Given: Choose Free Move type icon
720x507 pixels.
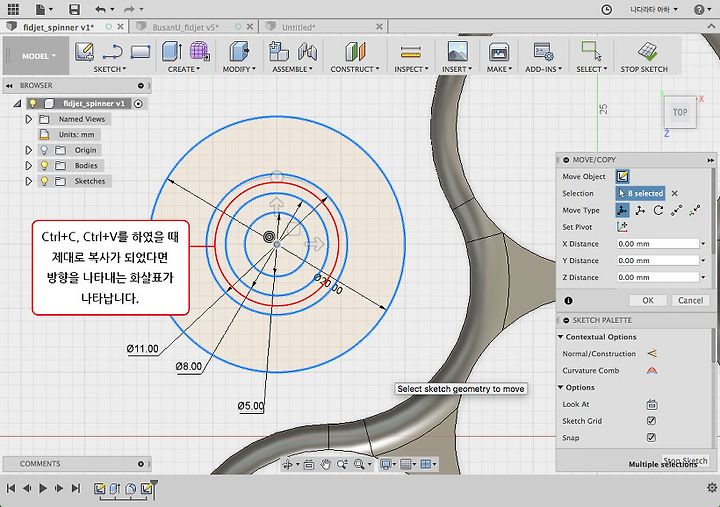Looking at the screenshot, I should click(623, 210).
